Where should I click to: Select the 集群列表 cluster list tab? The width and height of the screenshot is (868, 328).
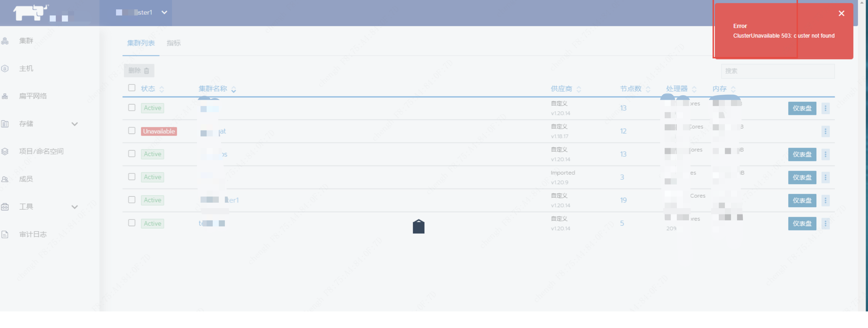pos(141,43)
